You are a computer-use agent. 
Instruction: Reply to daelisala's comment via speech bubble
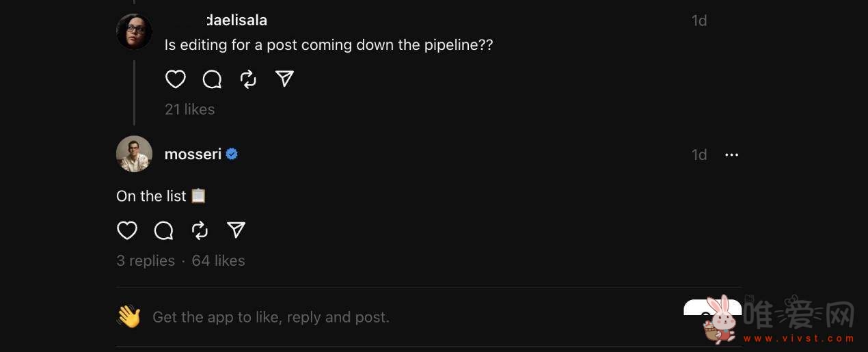pos(213,79)
